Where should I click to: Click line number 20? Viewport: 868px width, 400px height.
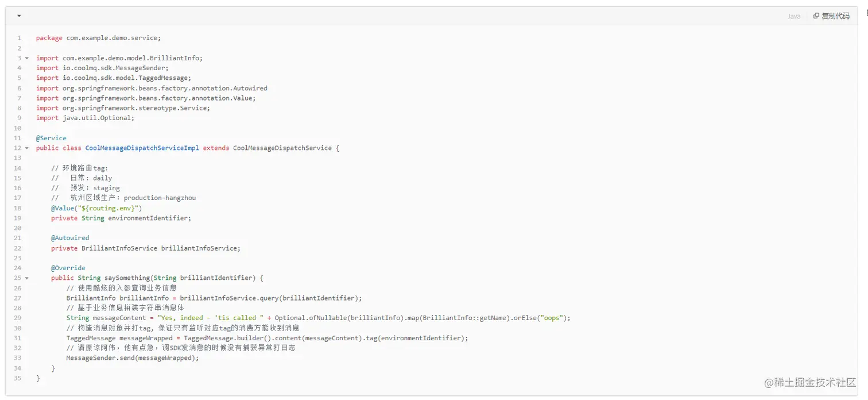pos(17,228)
